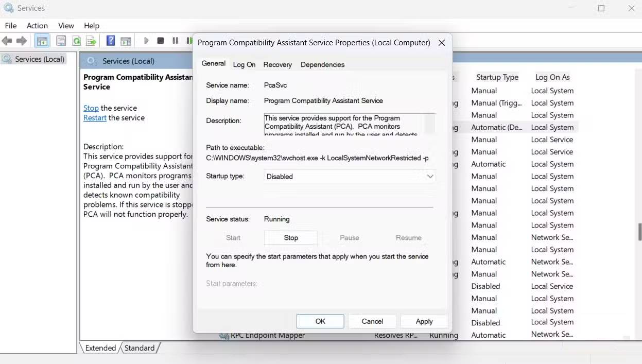
Task: Switch to the Standard view tab
Action: (140, 348)
